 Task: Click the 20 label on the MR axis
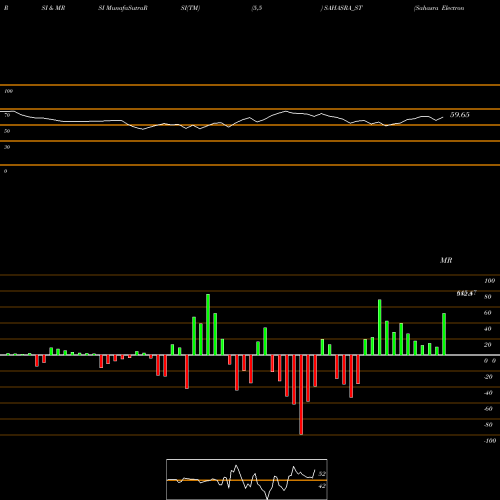[x=488, y=345]
